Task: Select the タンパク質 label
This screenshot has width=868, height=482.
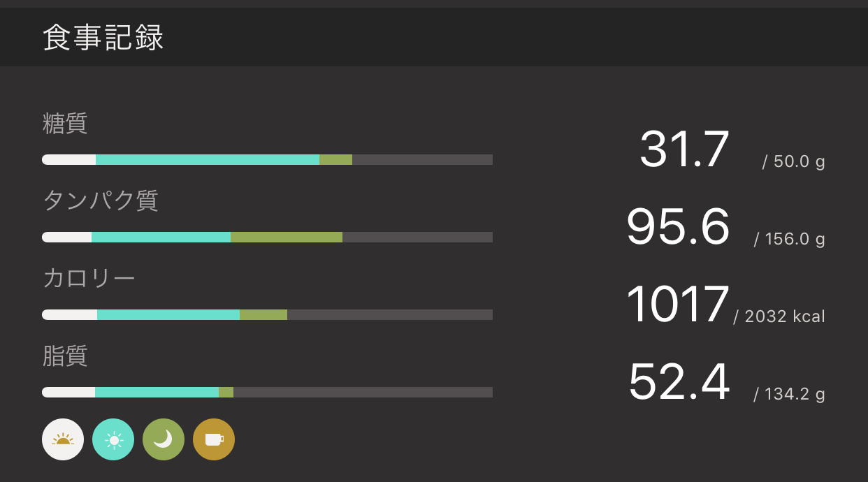Action: tap(101, 201)
